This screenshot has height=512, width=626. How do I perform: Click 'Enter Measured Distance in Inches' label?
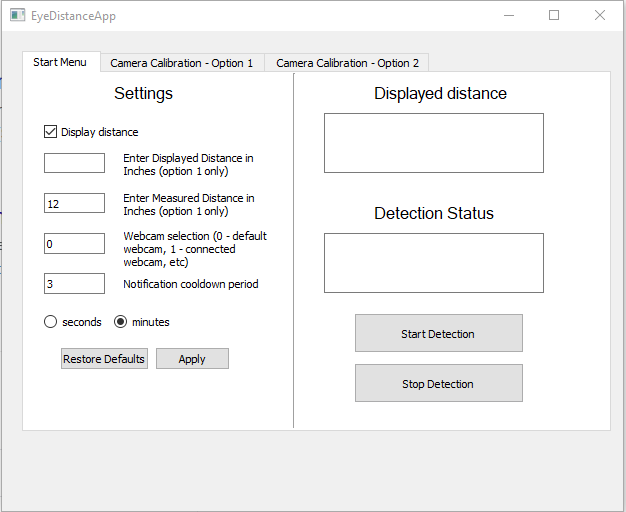pyautogui.click(x=188, y=204)
